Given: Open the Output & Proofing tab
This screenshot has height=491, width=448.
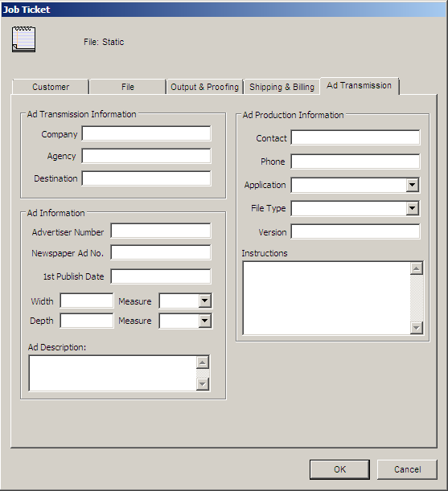Looking at the screenshot, I should [205, 87].
